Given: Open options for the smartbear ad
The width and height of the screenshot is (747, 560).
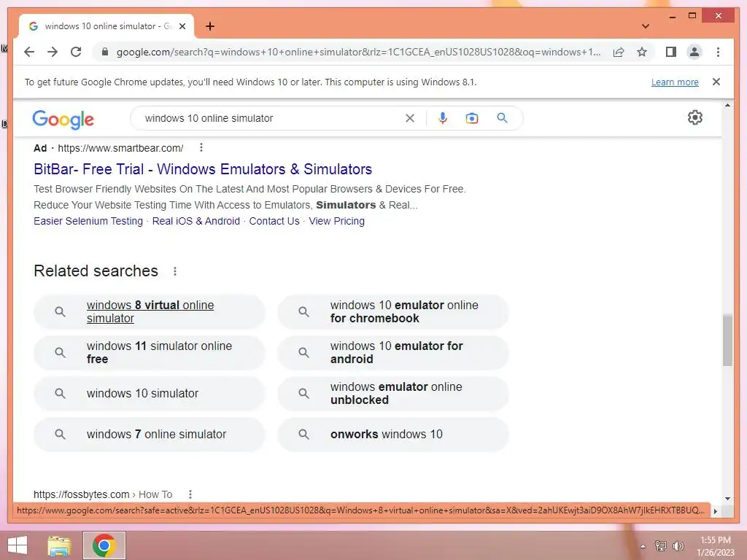Looking at the screenshot, I should click(201, 147).
